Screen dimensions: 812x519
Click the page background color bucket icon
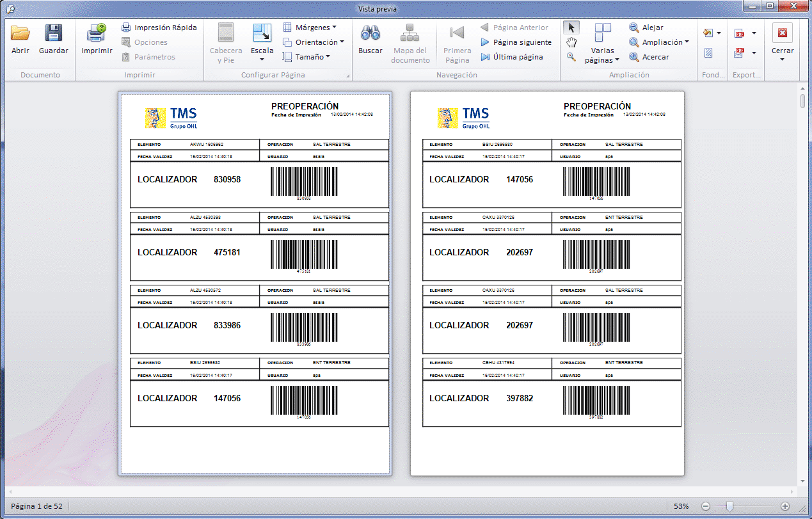point(708,33)
